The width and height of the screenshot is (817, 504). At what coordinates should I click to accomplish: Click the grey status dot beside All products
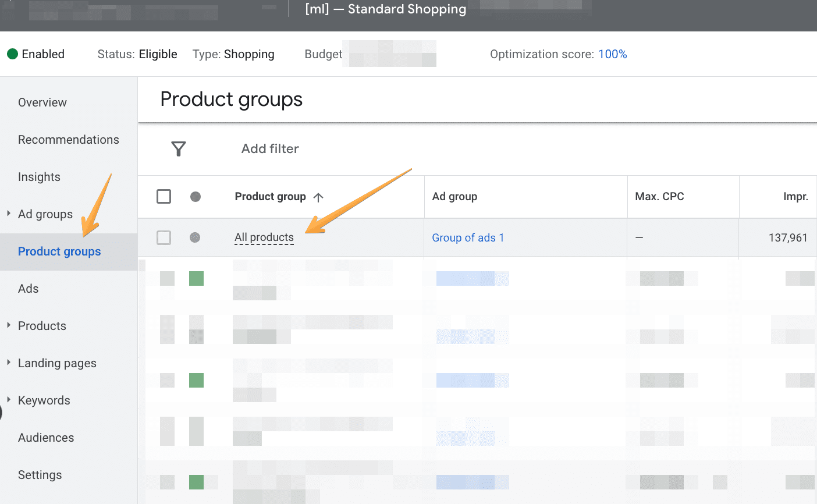[195, 237]
